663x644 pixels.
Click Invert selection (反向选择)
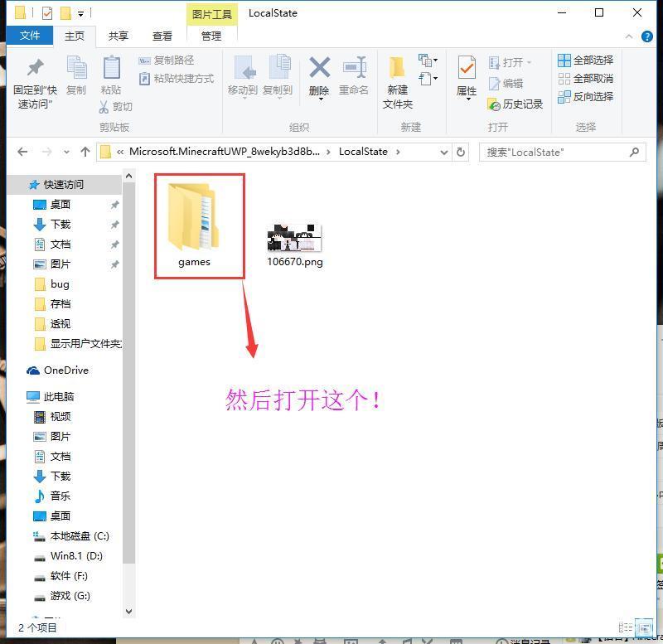click(x=586, y=97)
